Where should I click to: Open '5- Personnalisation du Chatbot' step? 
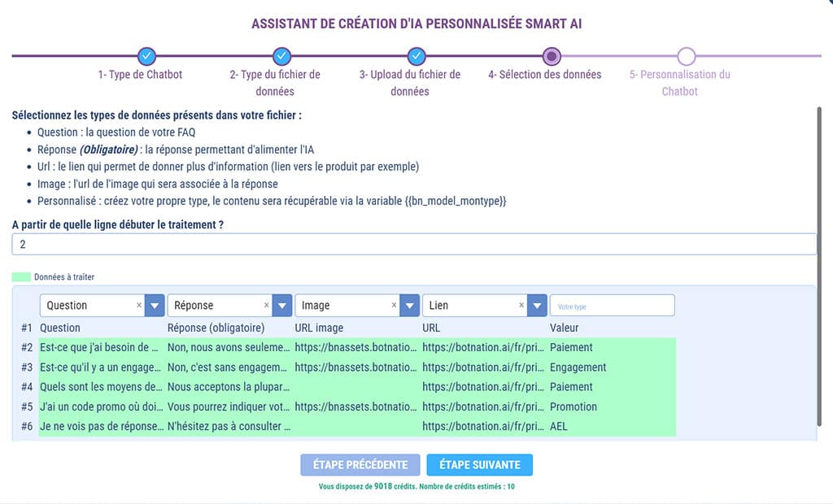click(x=679, y=82)
